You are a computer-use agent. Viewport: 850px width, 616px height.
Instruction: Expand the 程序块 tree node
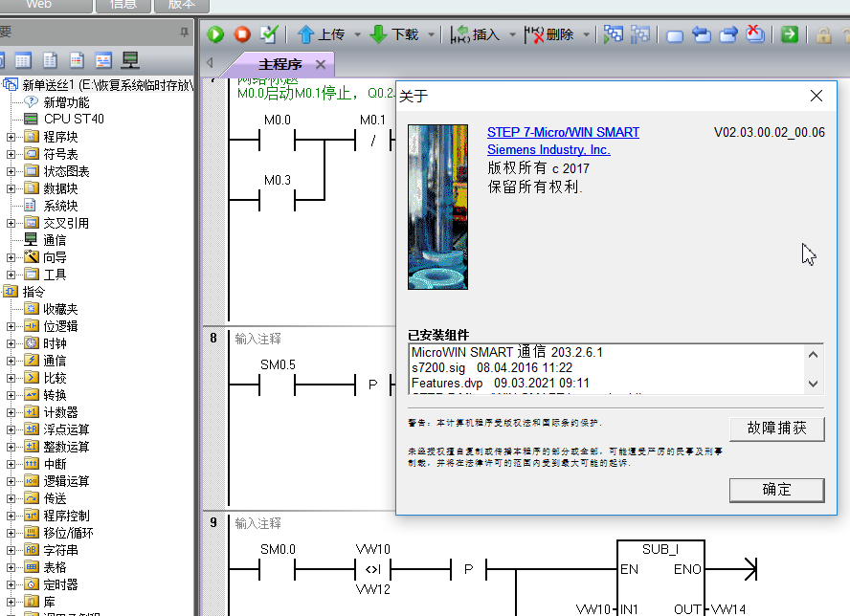11,137
